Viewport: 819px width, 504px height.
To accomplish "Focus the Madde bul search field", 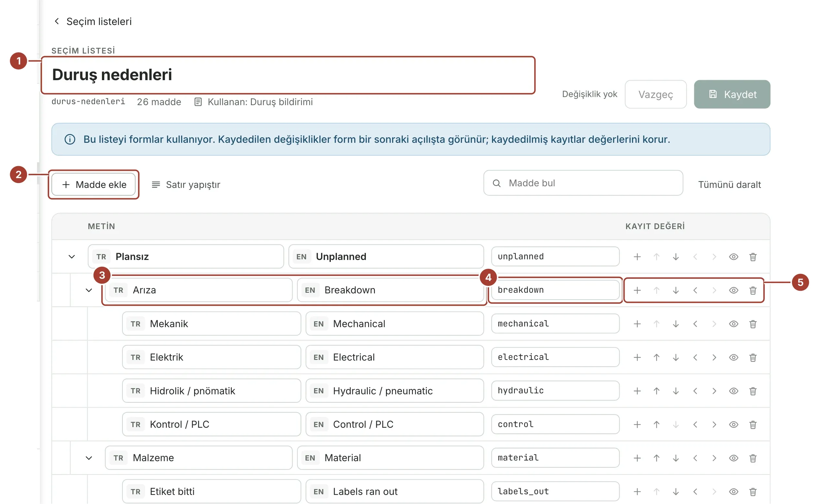I will (583, 183).
